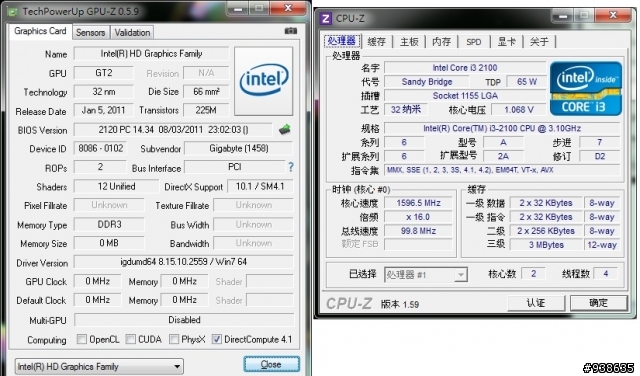The width and height of the screenshot is (640, 376).
Task: Click the Bus Interface question mark
Action: click(291, 167)
